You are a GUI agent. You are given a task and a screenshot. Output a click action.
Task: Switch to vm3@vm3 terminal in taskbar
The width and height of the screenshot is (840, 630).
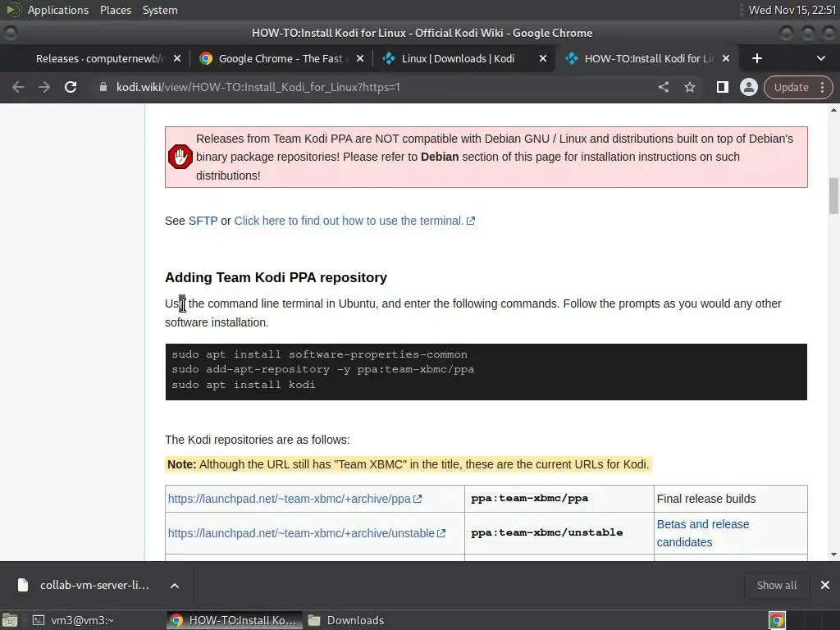point(73,620)
